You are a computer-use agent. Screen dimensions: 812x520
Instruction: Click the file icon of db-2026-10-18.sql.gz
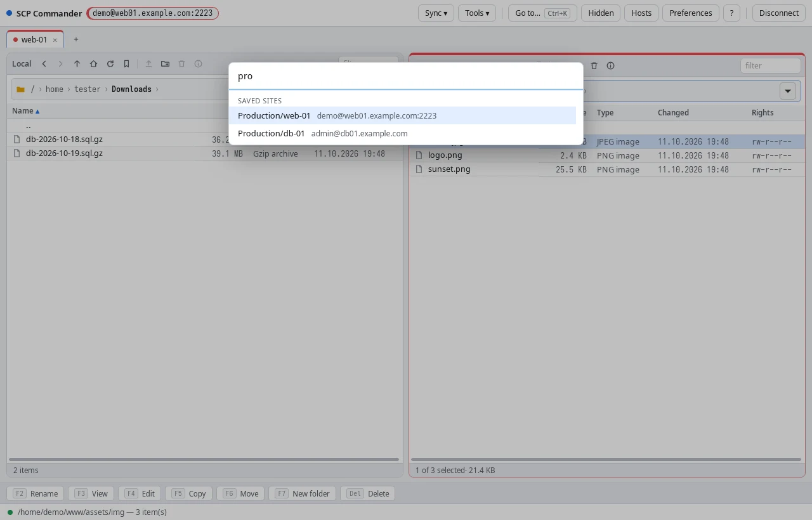click(x=17, y=139)
